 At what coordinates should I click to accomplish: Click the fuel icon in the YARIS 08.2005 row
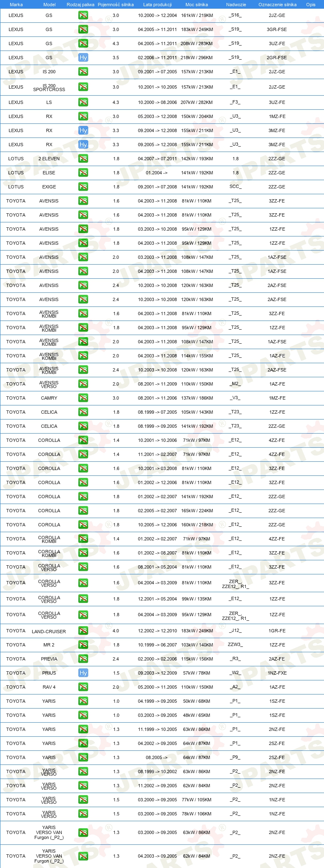[x=83, y=757]
